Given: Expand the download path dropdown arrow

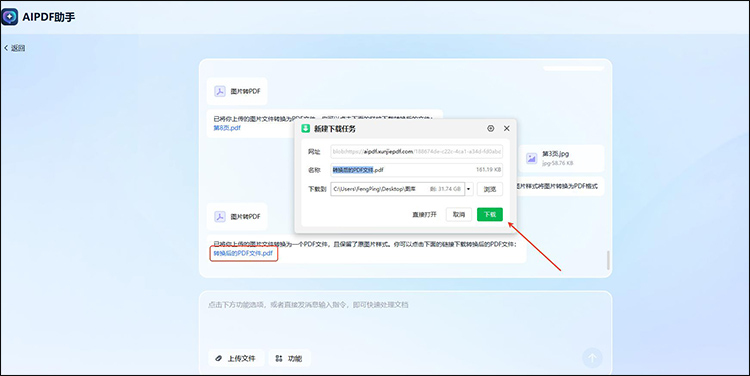Looking at the screenshot, I should (468, 189).
